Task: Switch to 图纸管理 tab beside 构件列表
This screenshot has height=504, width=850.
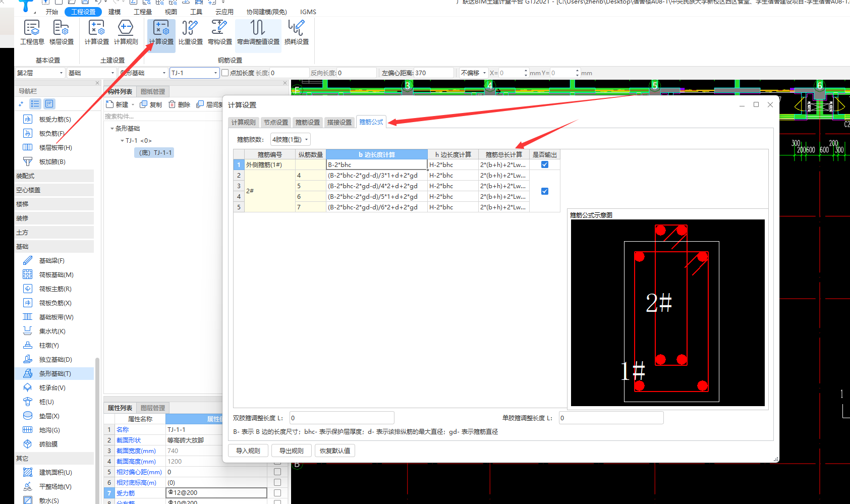Action: (x=153, y=91)
